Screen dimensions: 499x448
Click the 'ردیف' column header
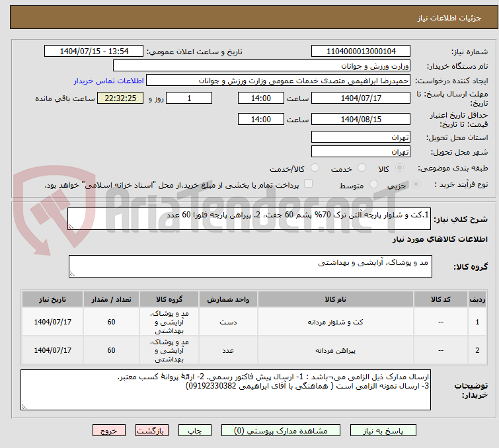(477, 299)
